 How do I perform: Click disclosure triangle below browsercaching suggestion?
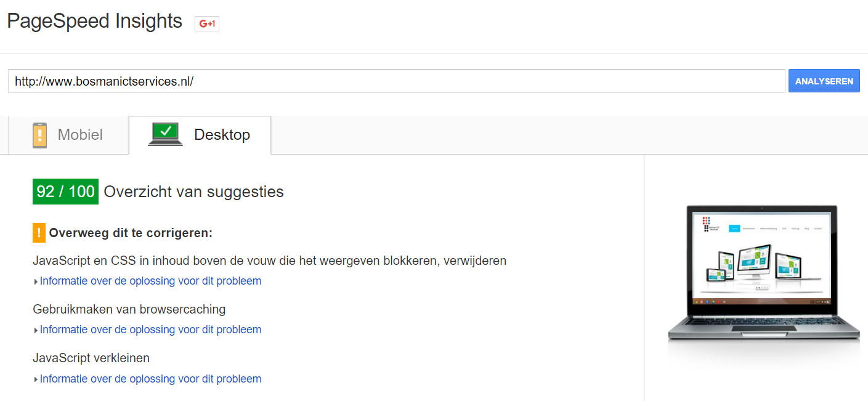pos(36,331)
